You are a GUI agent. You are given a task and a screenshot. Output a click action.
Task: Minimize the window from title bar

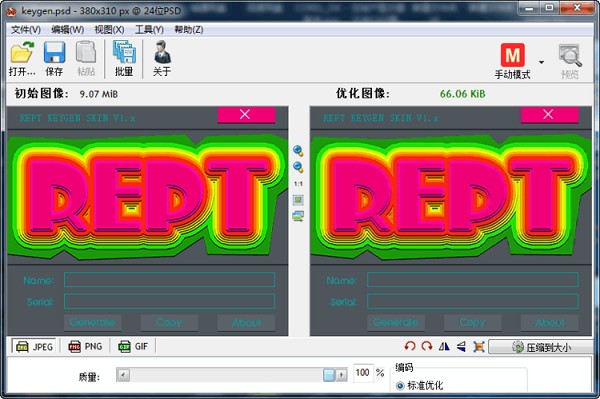pyautogui.click(x=530, y=8)
